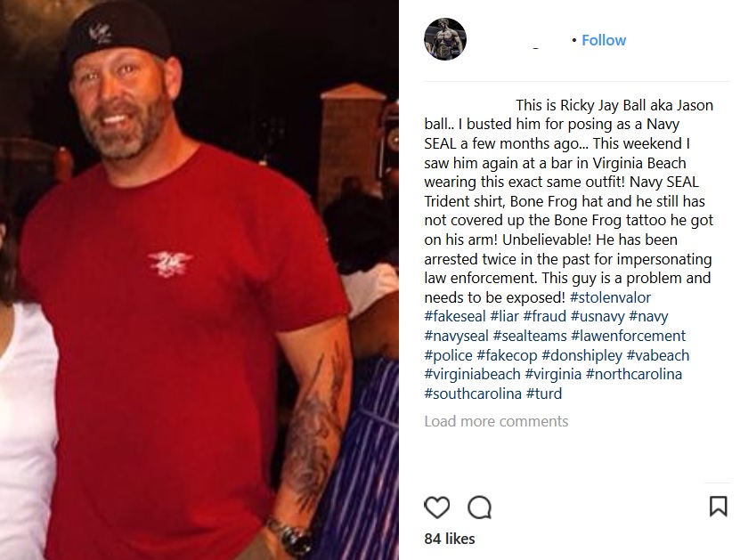Like the post with the heart icon
Viewport: 740px width, 560px height.
click(436, 507)
